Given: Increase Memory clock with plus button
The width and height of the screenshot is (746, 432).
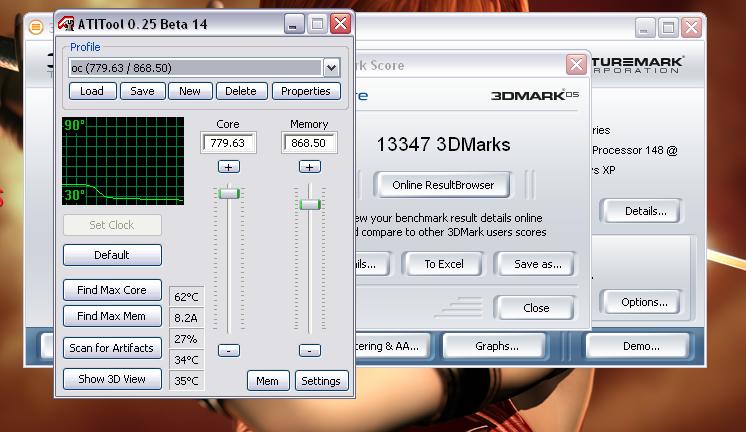Looking at the screenshot, I should (x=310, y=167).
